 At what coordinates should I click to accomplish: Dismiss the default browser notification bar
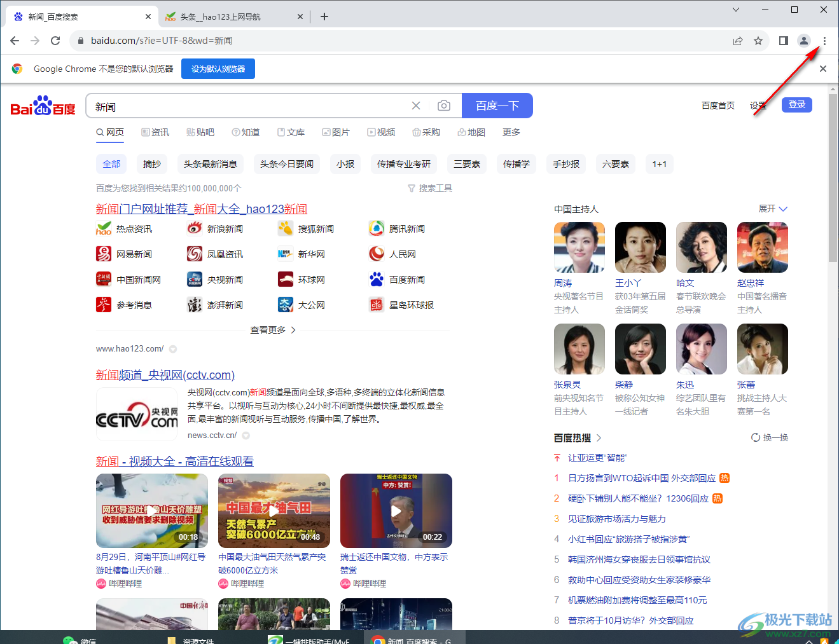point(823,69)
